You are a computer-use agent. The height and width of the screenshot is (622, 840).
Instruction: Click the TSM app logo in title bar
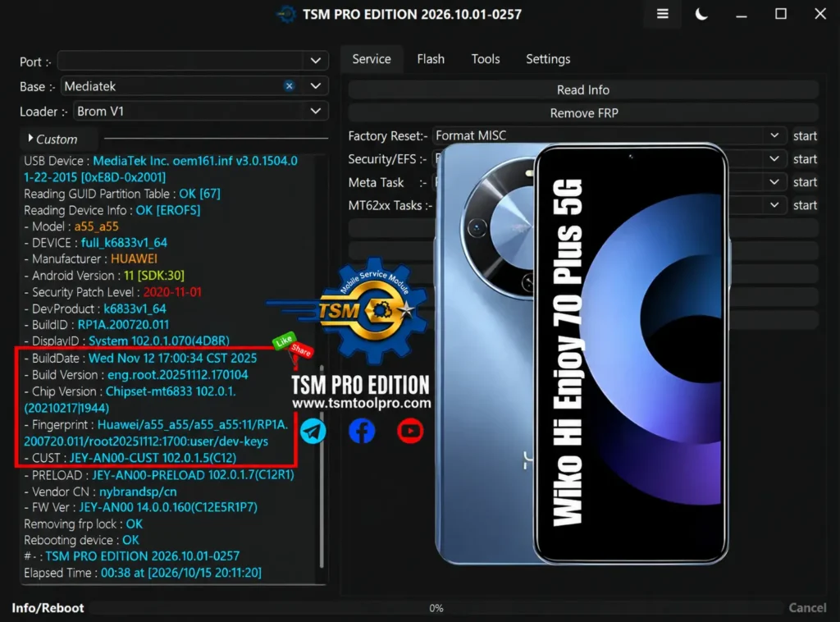pyautogui.click(x=286, y=14)
